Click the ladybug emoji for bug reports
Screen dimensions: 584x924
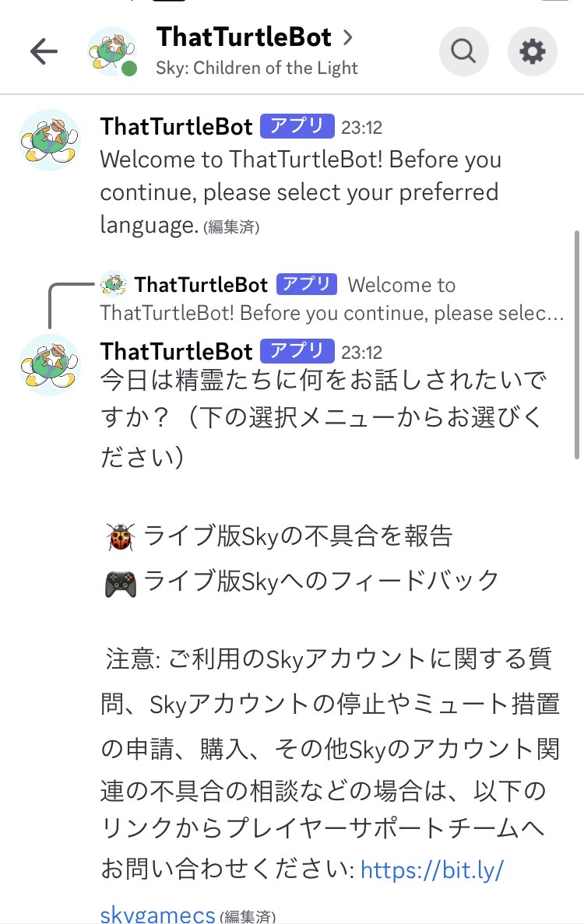click(121, 536)
